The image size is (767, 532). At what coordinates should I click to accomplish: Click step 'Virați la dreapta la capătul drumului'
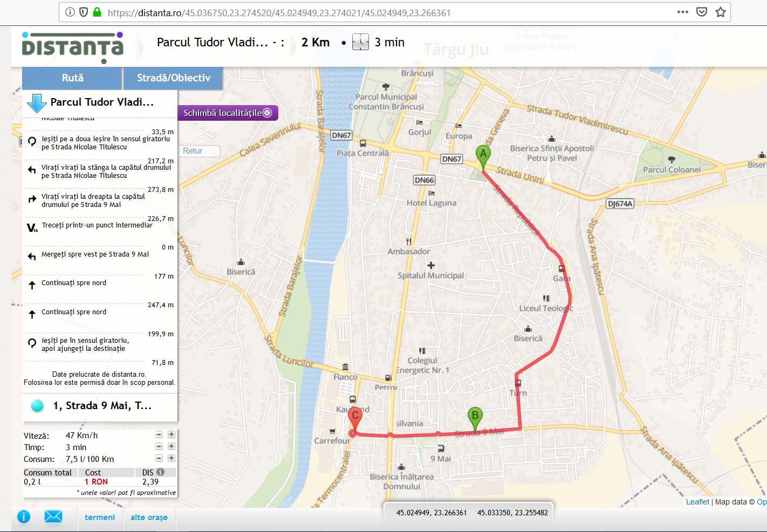coord(100,201)
